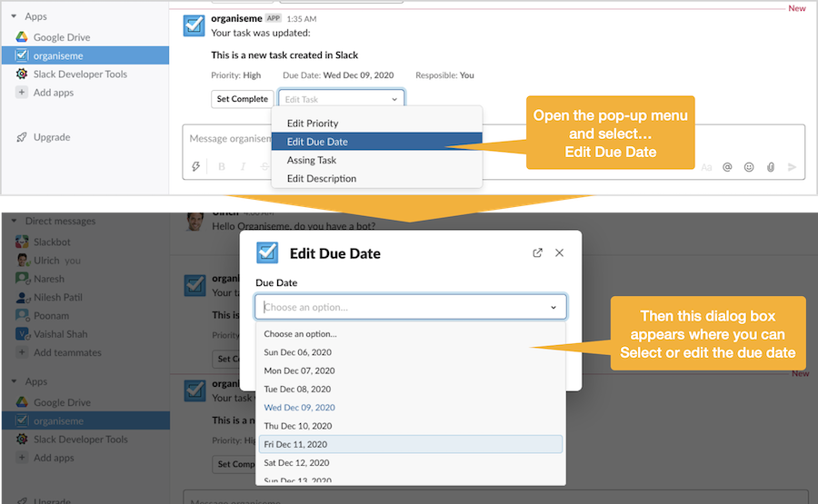Open dialog in new window icon

coord(537,253)
